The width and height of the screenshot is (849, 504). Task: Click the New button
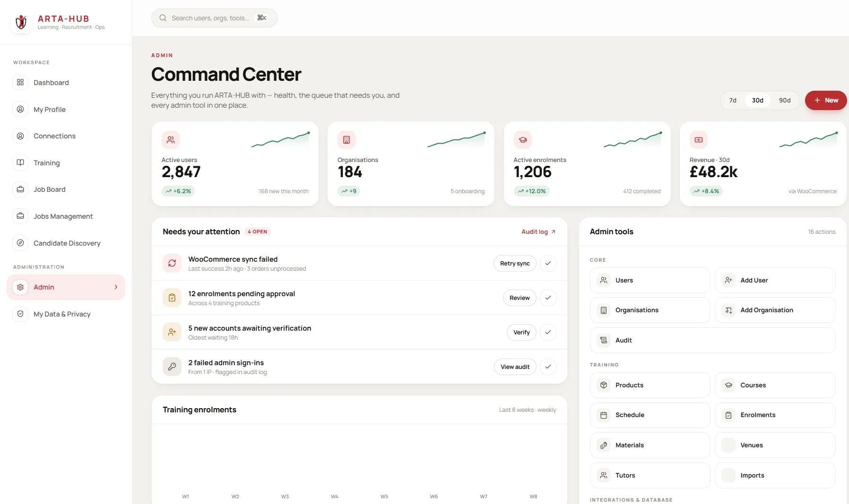[826, 100]
